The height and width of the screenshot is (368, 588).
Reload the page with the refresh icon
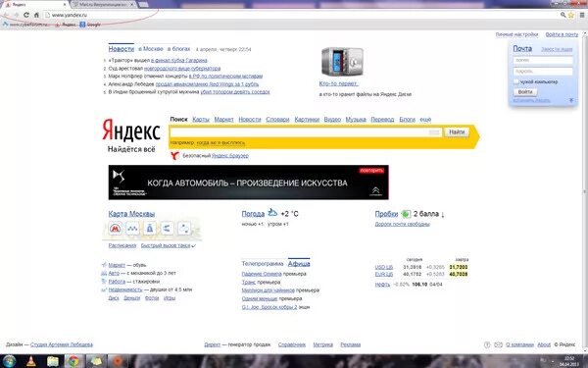pos(25,15)
